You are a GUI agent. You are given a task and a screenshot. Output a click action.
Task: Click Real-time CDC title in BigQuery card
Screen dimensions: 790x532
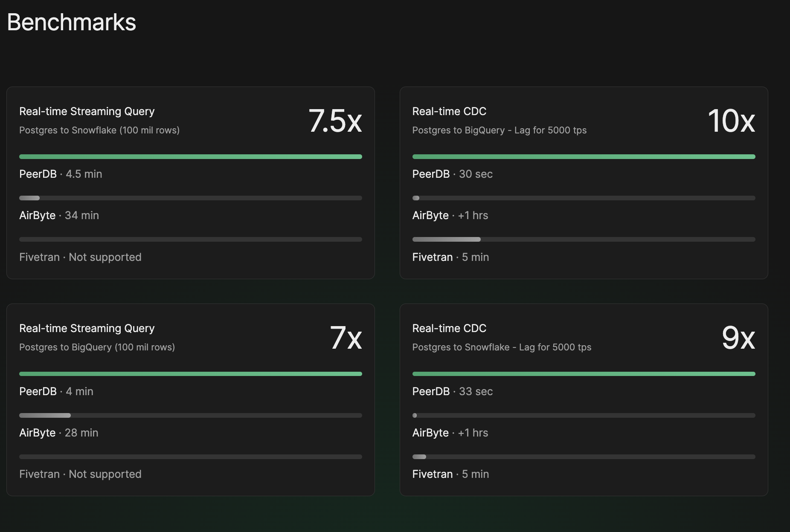click(449, 111)
